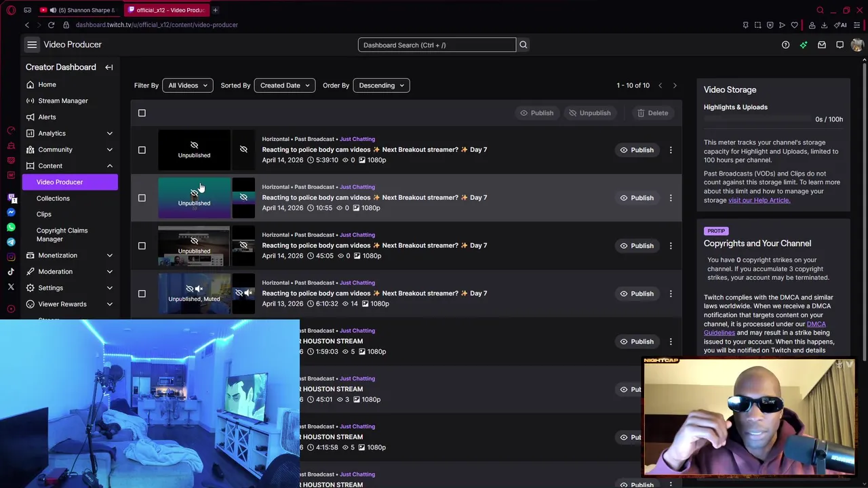Go back with the browser back arrow
Image resolution: width=868 pixels, height=488 pixels.
[27, 25]
